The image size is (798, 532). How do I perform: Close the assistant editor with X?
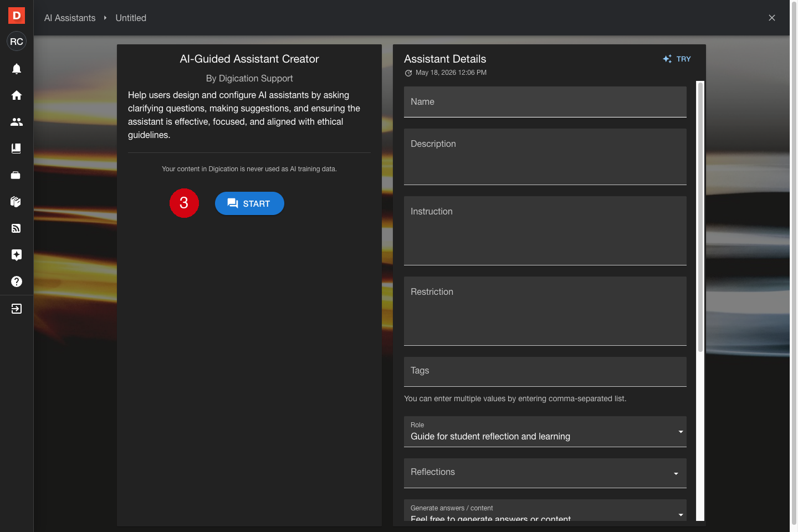point(772,18)
